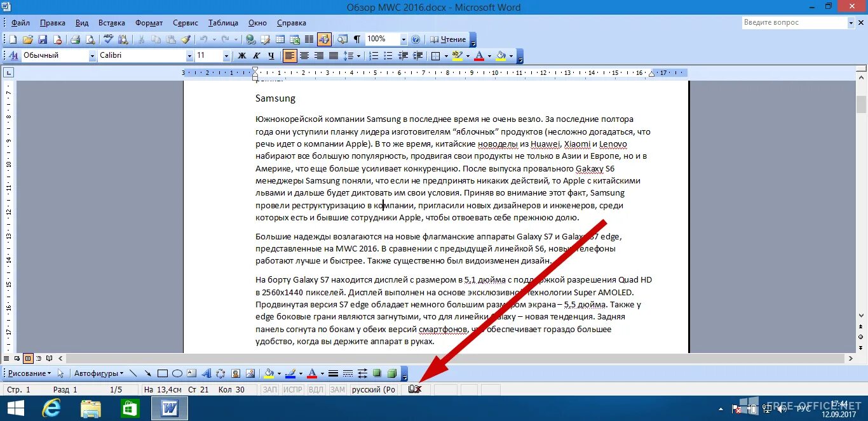Viewport: 868px width, 421px height.
Task: Toggle ЗАМ overtype mode in the status bar
Action: pyautogui.click(x=337, y=390)
